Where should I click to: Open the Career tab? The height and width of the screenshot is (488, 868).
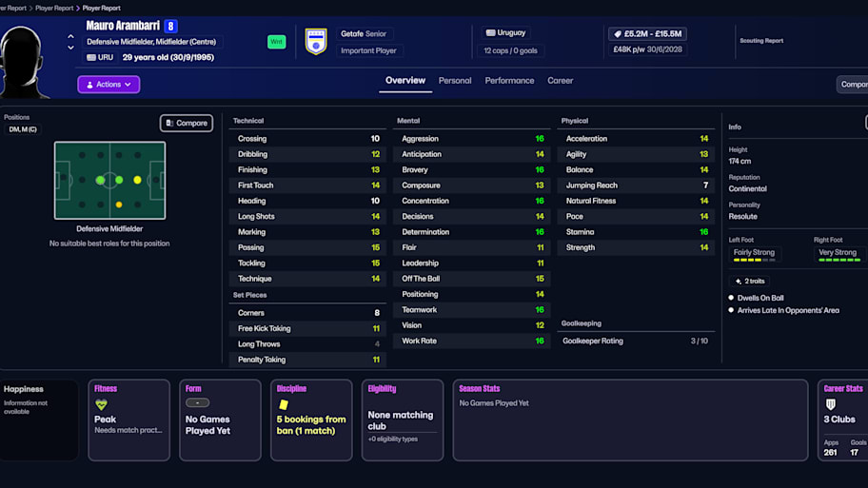click(x=561, y=81)
